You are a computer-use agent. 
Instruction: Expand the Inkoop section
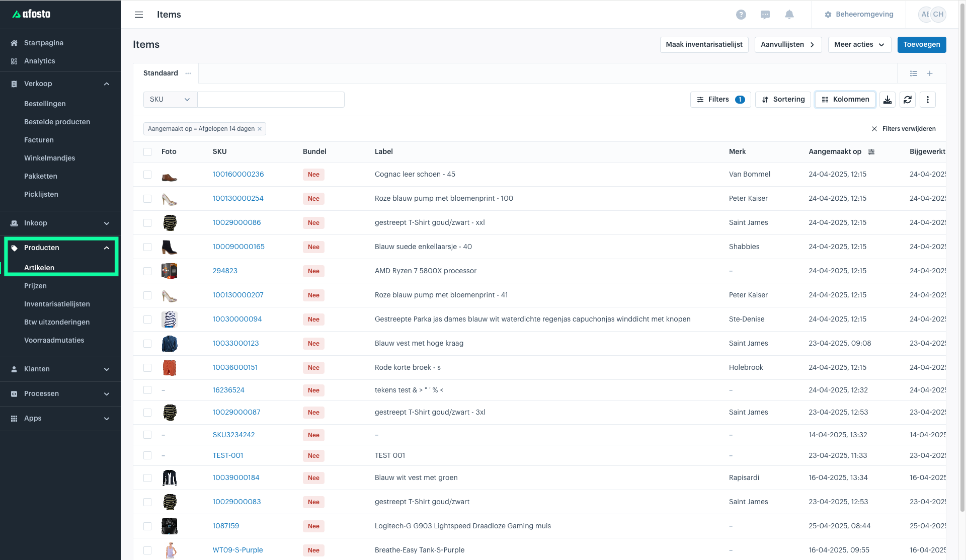click(x=107, y=223)
